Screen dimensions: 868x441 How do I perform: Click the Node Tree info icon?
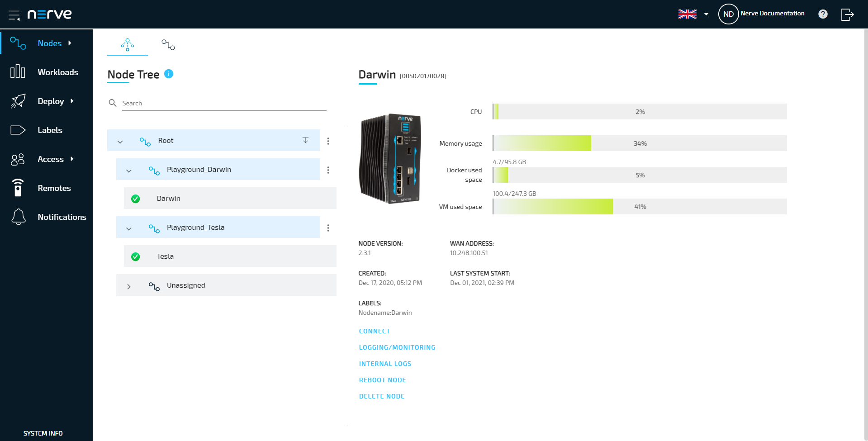point(169,74)
